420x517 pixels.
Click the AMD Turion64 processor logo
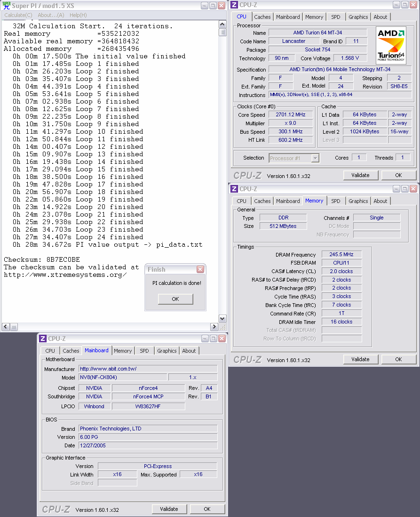(391, 46)
